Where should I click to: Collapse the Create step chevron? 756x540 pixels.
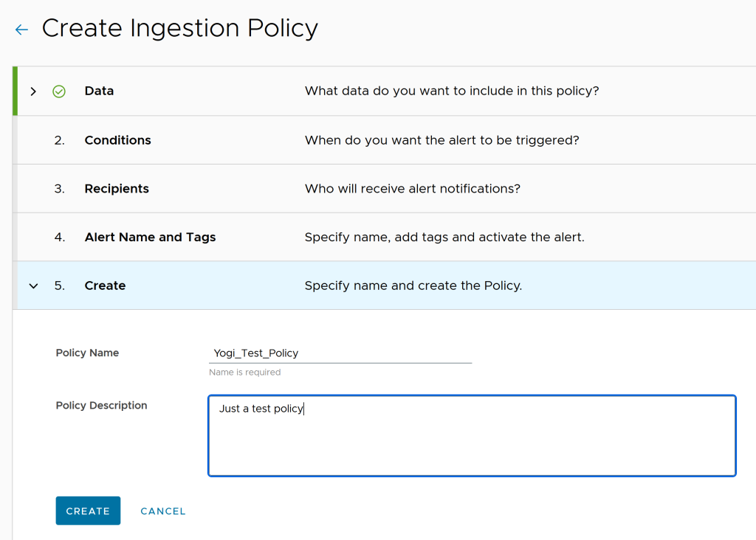pyautogui.click(x=33, y=285)
